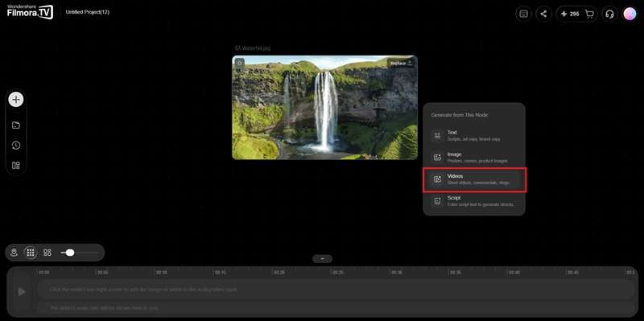The image size is (644, 321).
Task: Open the gradient profile avatar
Action: [x=630, y=14]
